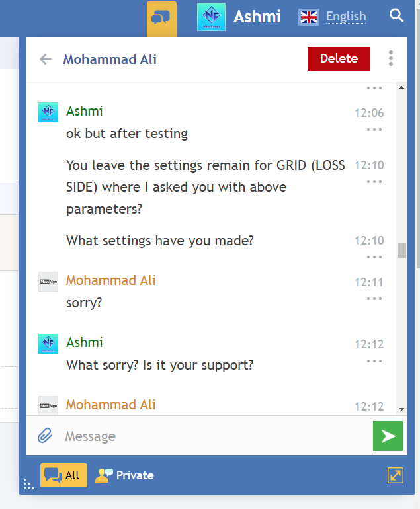
Task: Delete the conversation with the red Delete button
Action: click(339, 59)
